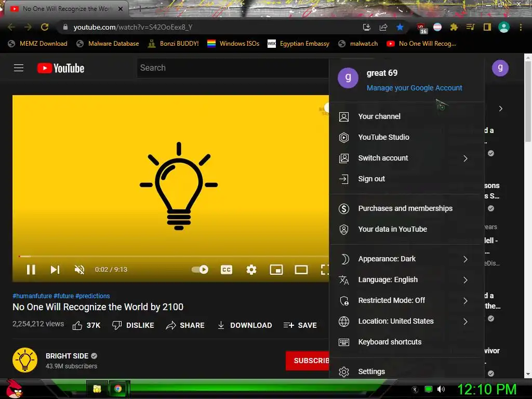
Task: Share this video
Action: tap(185, 325)
